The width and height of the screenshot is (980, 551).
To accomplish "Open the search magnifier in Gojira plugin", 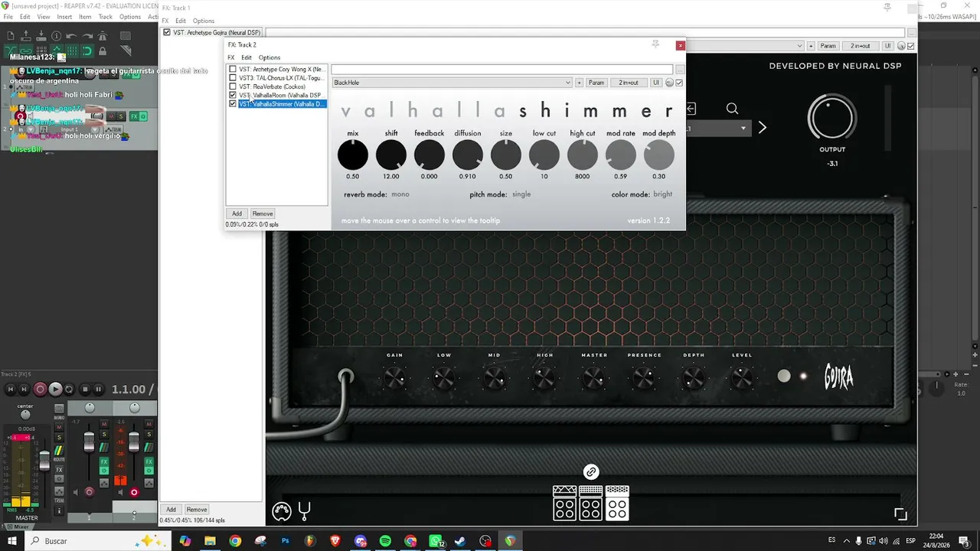I will 732,109.
